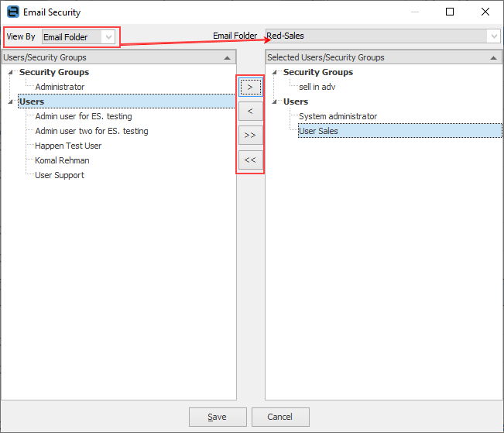Select the Users node in left tree
This screenshot has height=433, width=504.
point(126,101)
